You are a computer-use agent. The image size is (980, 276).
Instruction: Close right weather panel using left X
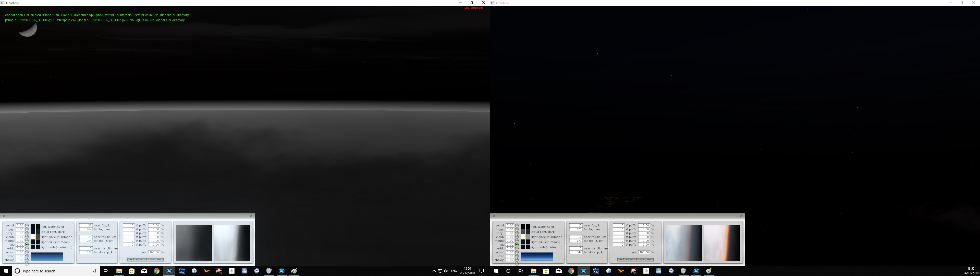coord(494,216)
